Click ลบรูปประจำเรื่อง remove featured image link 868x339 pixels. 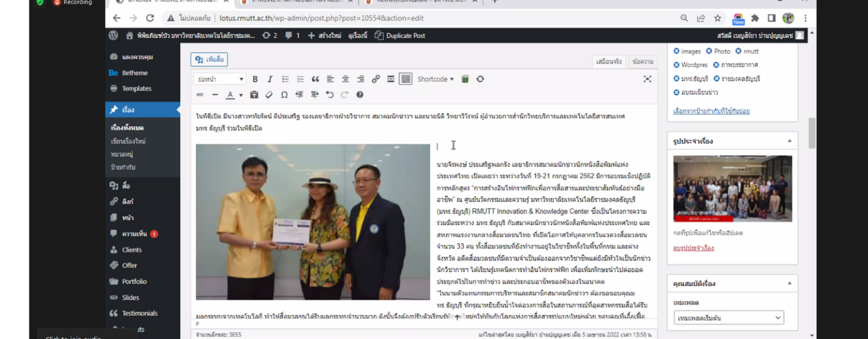pyautogui.click(x=693, y=248)
